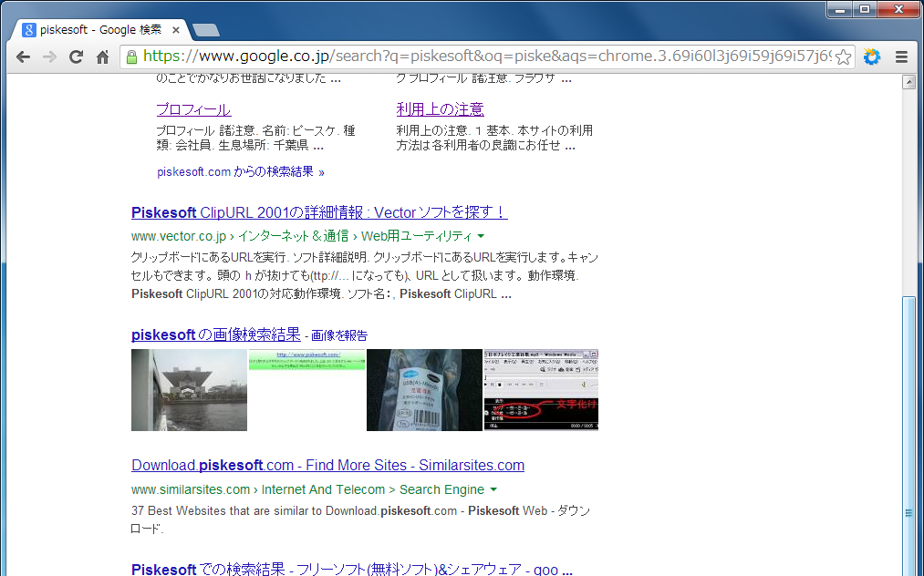Click the 画像を報告 link

(338, 335)
